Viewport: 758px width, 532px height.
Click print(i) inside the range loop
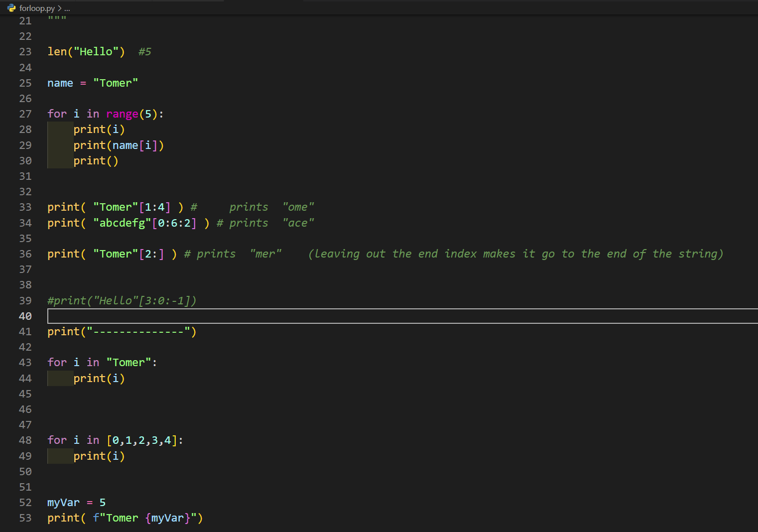(99, 129)
